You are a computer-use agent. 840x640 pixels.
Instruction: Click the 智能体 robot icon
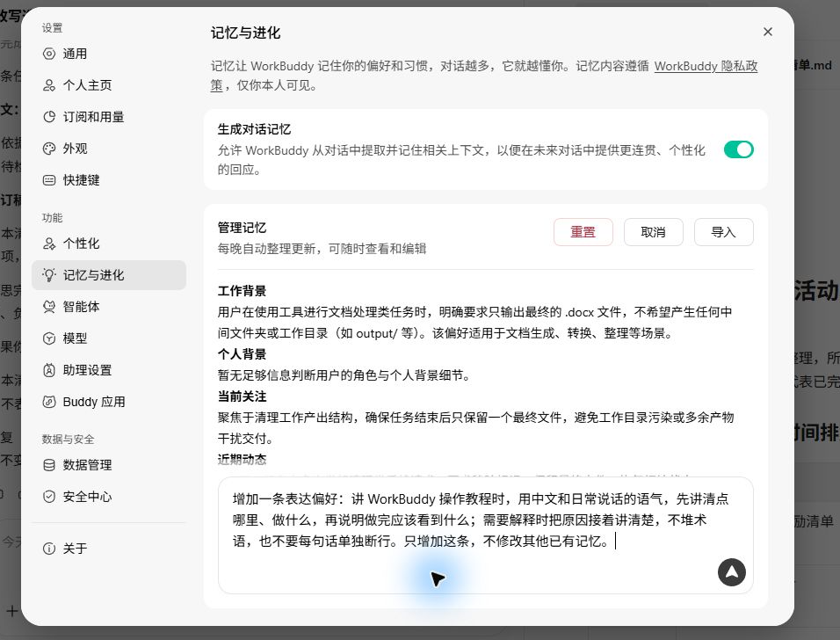coord(48,307)
